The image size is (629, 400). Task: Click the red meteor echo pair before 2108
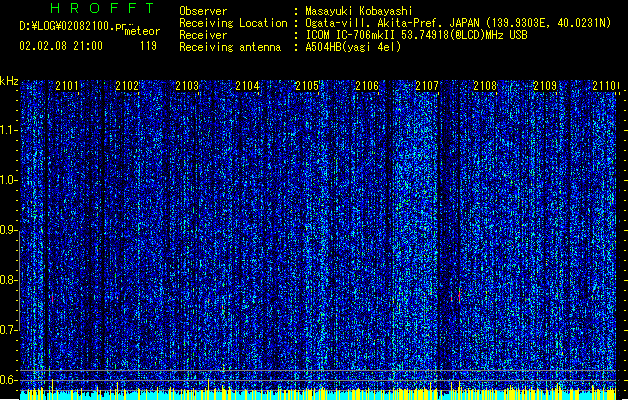click(x=456, y=296)
